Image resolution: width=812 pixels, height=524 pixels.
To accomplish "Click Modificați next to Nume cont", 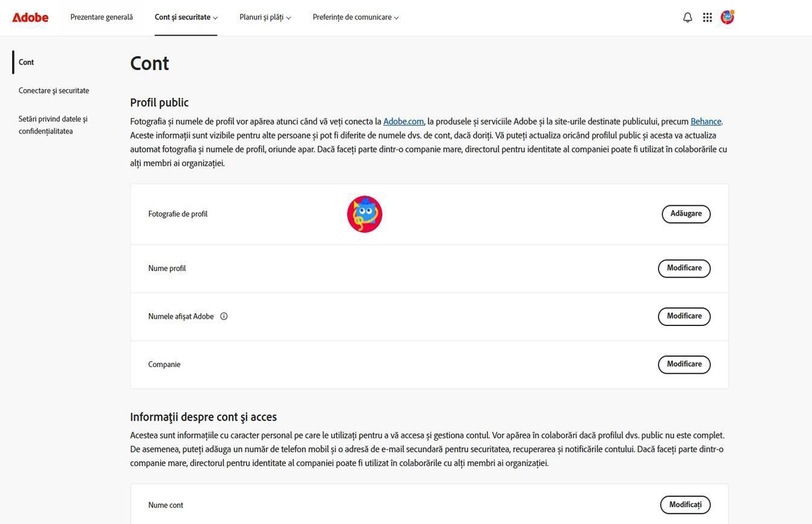I will [685, 505].
